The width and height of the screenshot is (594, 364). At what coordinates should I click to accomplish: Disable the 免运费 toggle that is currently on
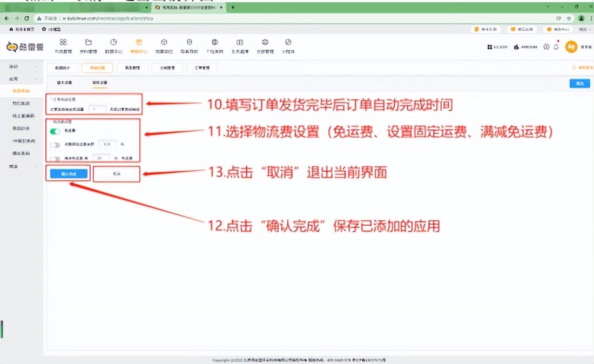click(55, 132)
